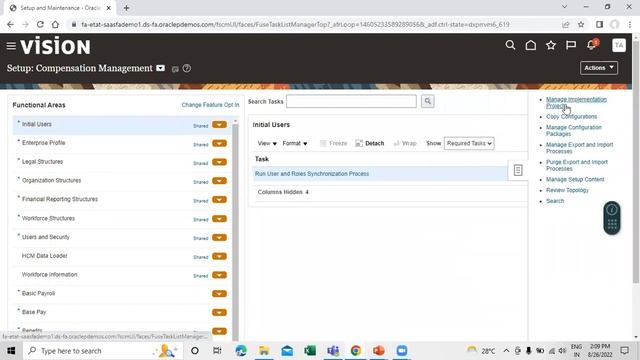
Task: Open PowerPoint from taskbar
Action: coord(379,351)
